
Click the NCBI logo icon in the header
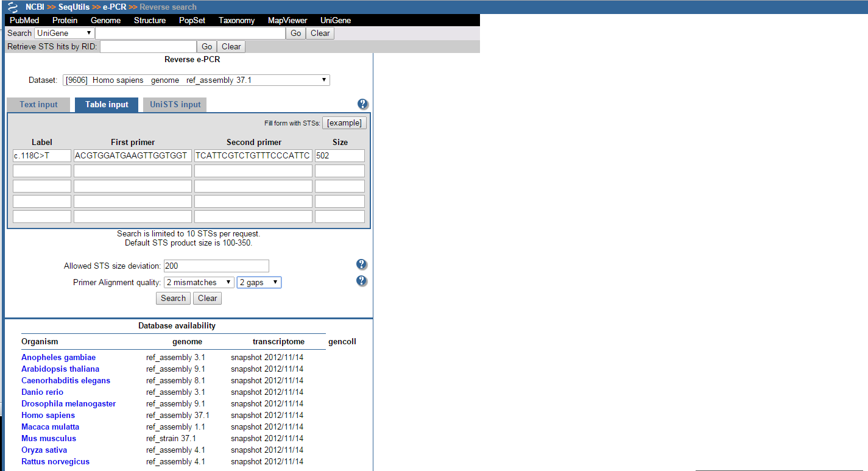12,7
